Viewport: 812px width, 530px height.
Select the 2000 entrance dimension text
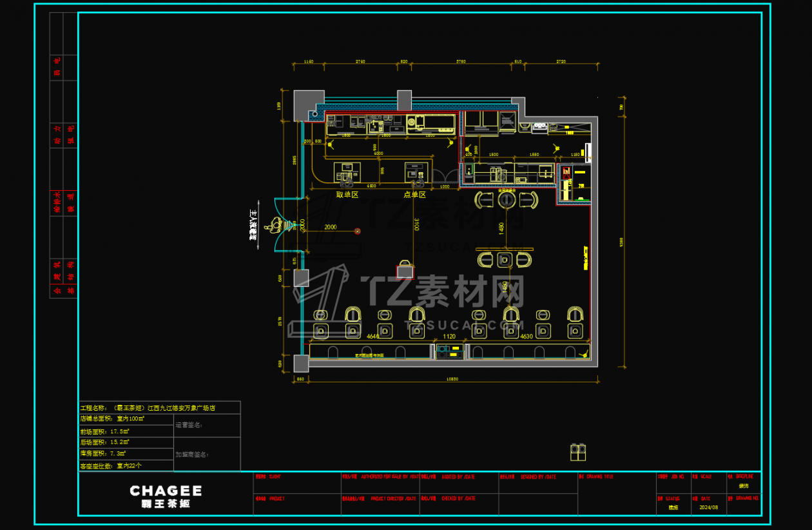[x=330, y=227]
